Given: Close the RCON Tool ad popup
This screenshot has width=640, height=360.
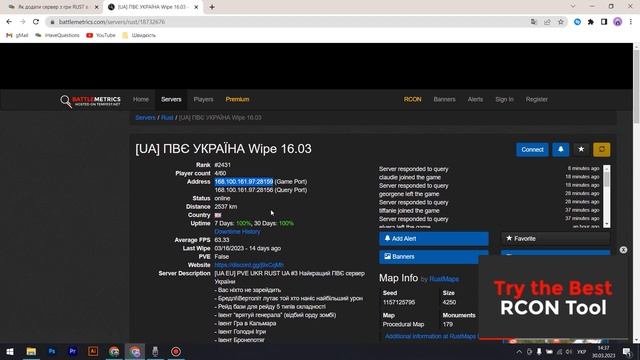Looking at the screenshot, I should (623, 250).
